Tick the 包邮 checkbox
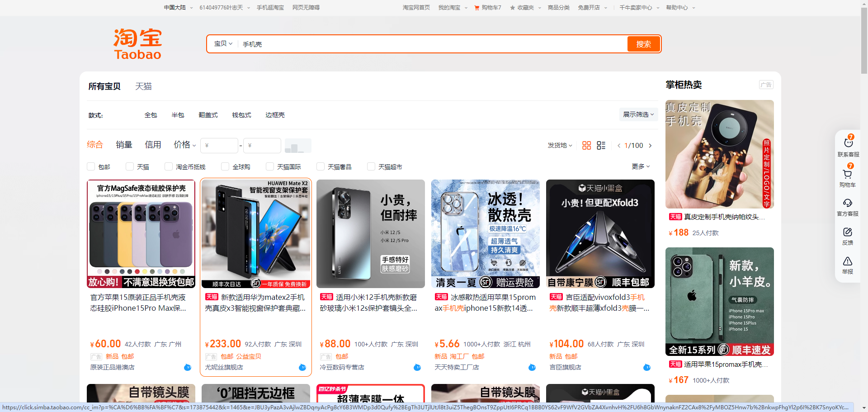This screenshot has width=868, height=412. pyautogui.click(x=91, y=166)
